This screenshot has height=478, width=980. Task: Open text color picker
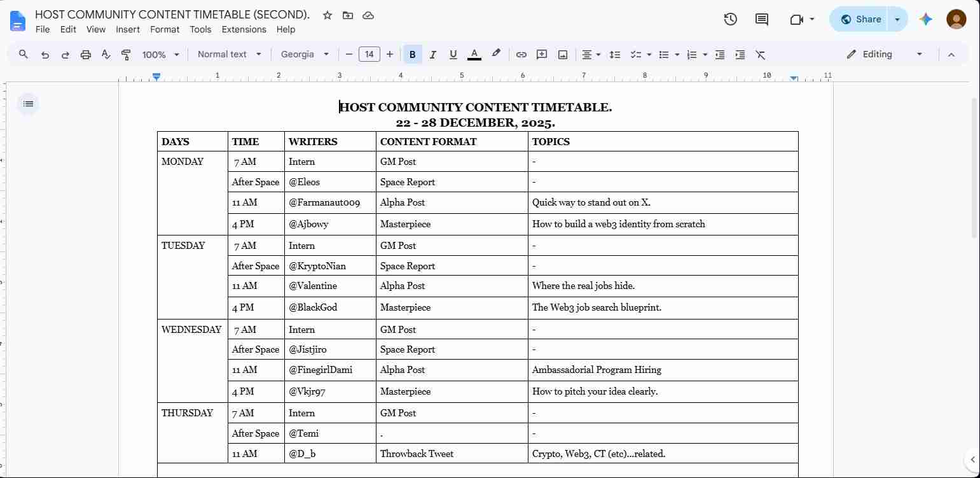click(474, 55)
